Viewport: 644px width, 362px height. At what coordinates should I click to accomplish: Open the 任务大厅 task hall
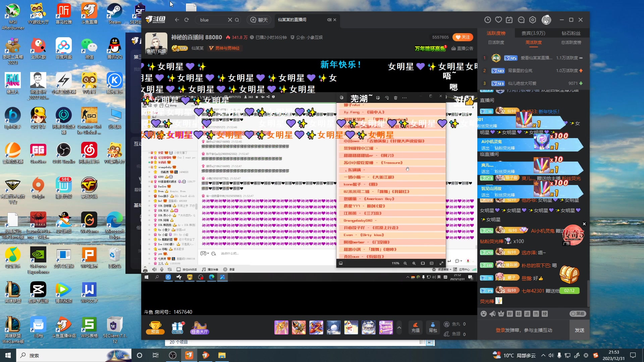200,327
